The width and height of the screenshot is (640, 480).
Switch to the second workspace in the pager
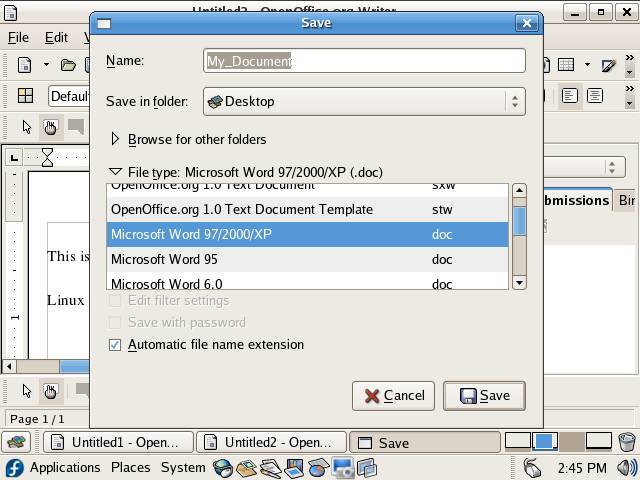(545, 441)
